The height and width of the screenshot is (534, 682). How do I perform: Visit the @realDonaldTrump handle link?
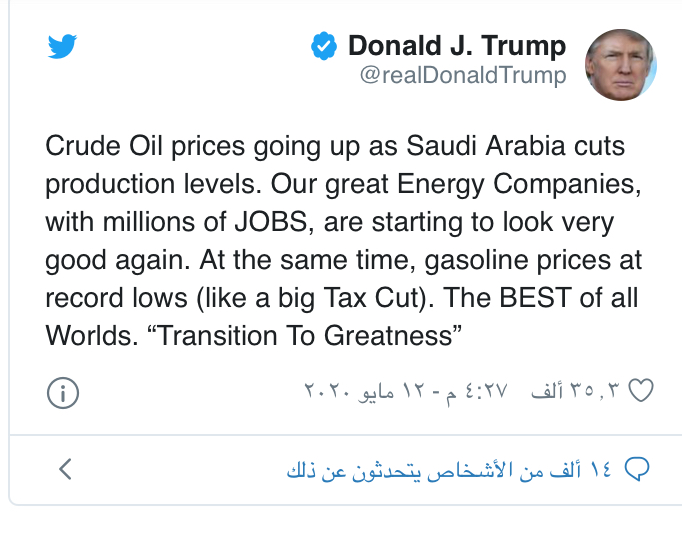[x=462, y=76]
